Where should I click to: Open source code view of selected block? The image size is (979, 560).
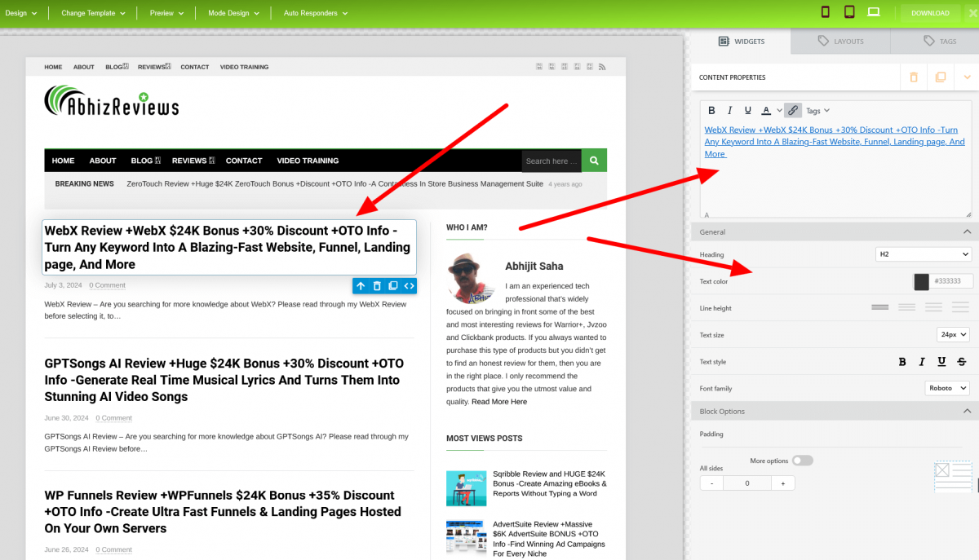click(410, 286)
